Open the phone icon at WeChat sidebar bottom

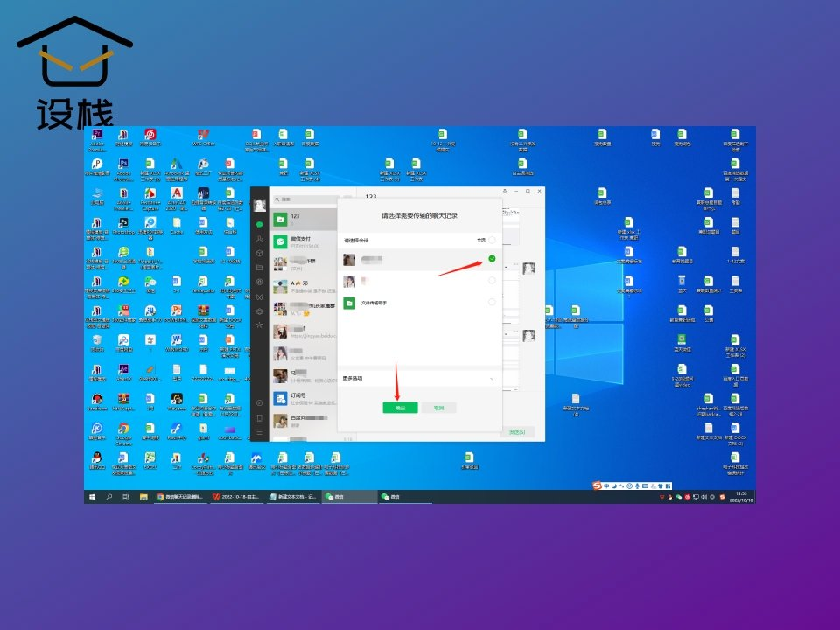pyautogui.click(x=259, y=417)
